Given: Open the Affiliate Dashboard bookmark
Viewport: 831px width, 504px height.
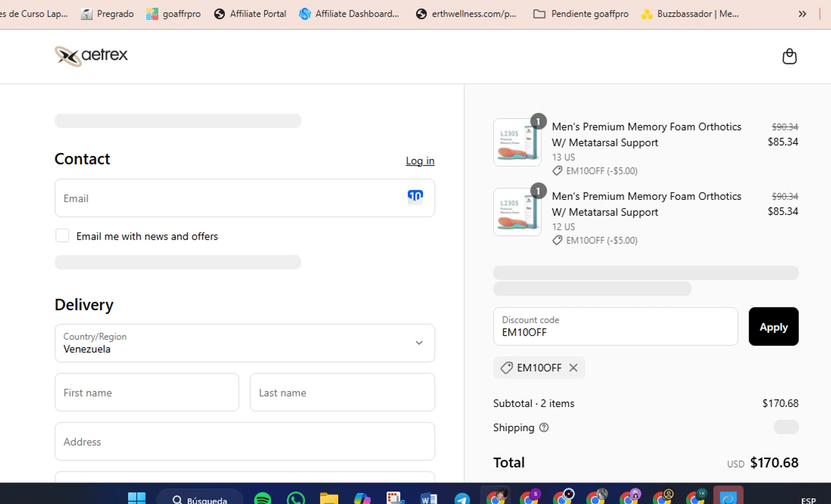Looking at the screenshot, I should 349,14.
